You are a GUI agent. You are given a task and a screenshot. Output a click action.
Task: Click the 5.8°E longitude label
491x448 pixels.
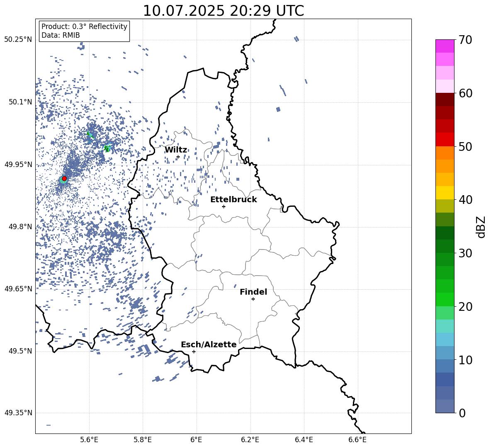[x=143, y=440]
